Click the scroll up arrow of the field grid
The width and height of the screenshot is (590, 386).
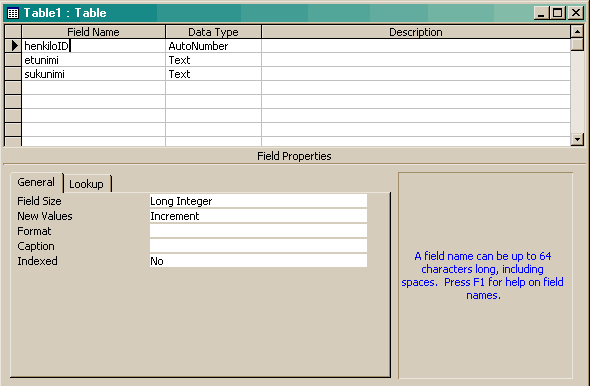[577, 32]
